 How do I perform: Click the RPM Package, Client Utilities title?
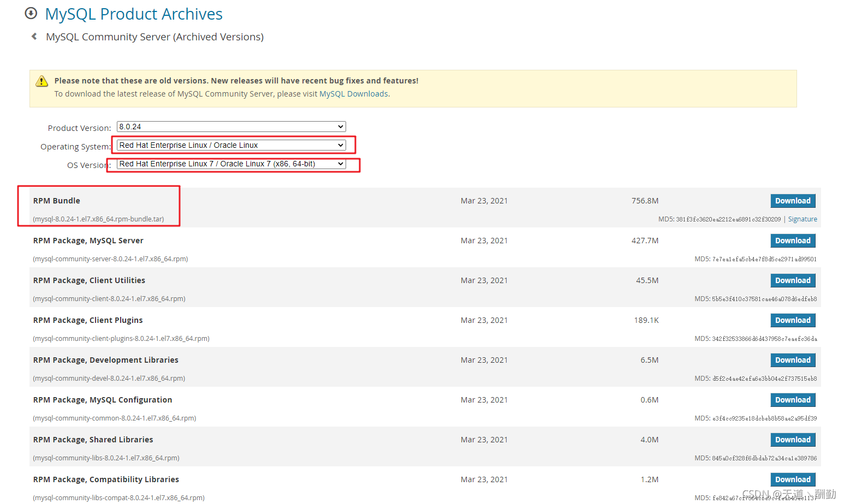(89, 280)
